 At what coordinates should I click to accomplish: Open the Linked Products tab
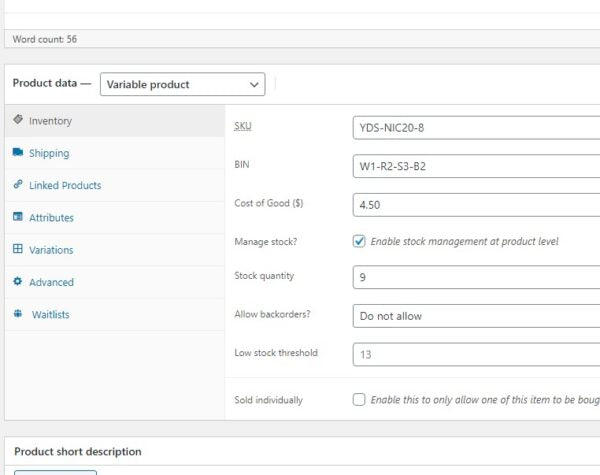tap(65, 185)
